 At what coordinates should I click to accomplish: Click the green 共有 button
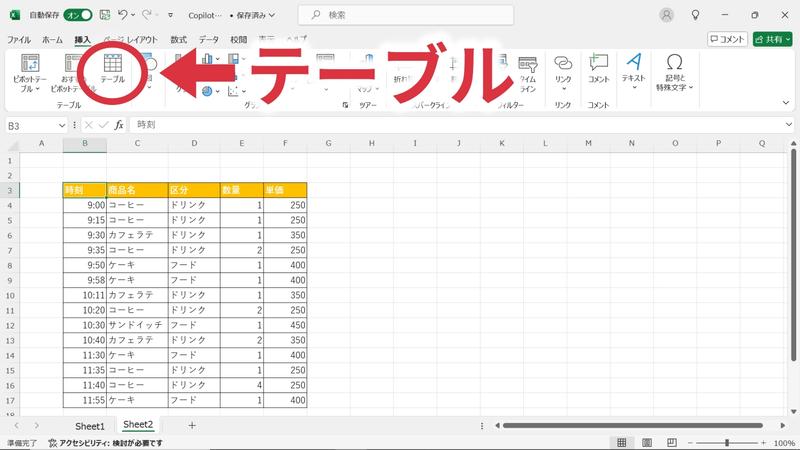tap(772, 39)
